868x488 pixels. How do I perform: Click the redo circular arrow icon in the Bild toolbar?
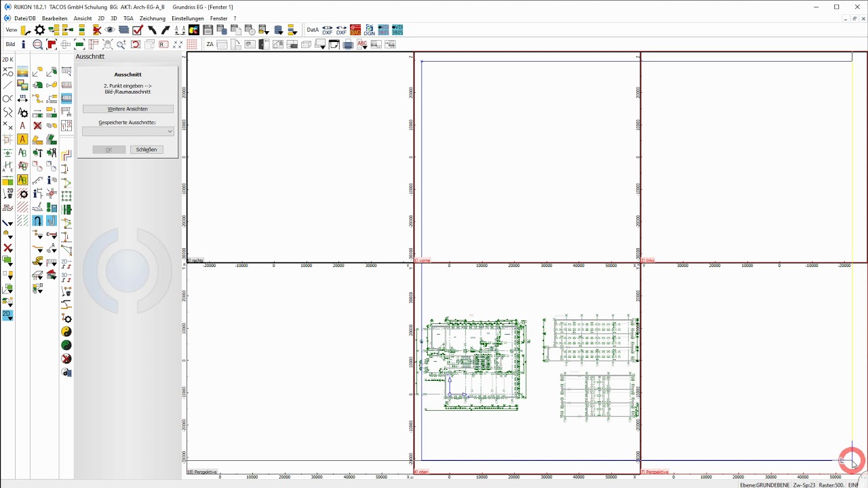(136, 44)
